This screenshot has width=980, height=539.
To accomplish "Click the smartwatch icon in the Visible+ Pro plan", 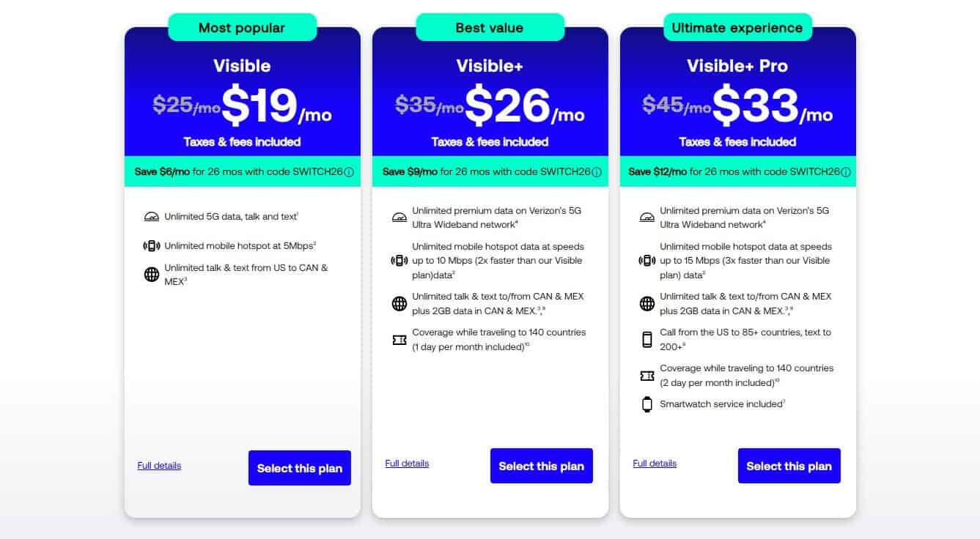I will click(x=647, y=404).
